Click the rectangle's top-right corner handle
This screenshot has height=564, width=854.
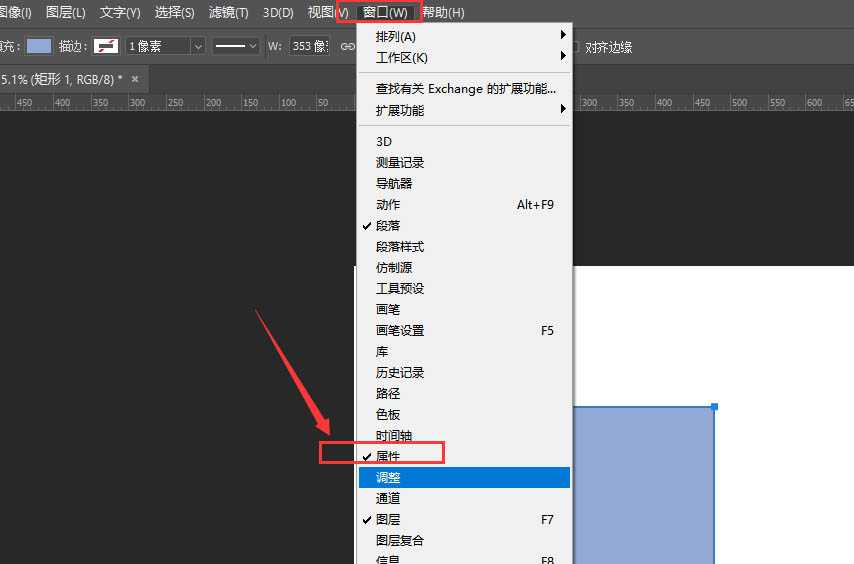(714, 407)
